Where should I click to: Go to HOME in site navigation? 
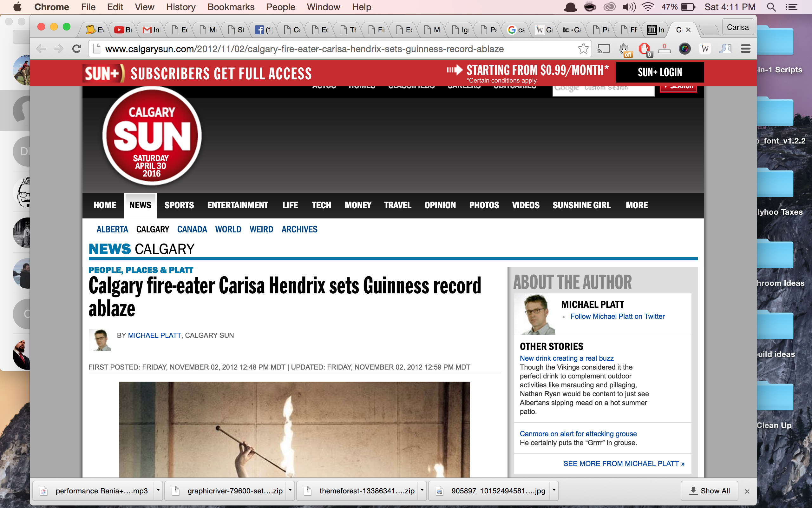[105, 205]
